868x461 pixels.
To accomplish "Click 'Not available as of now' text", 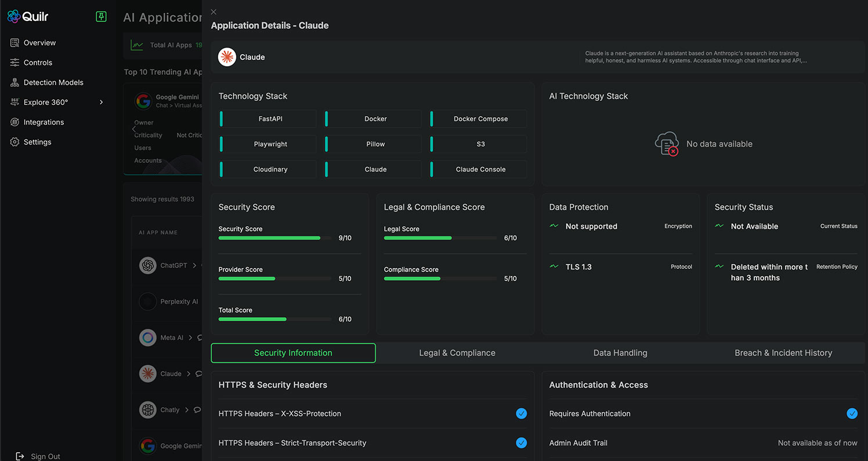I will click(818, 443).
